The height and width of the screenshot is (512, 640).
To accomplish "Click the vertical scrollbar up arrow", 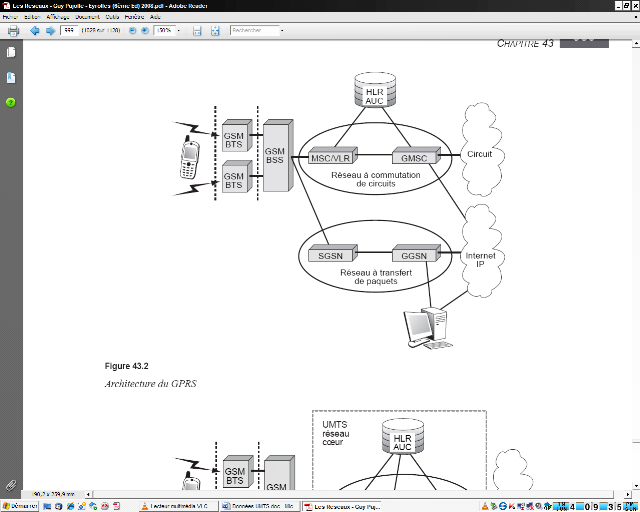I will (x=636, y=43).
